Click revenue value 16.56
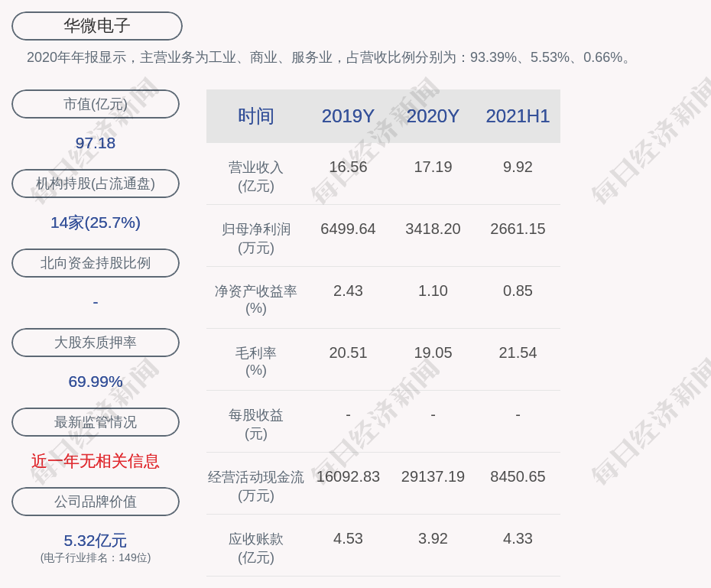This screenshot has width=711, height=588. click(348, 167)
